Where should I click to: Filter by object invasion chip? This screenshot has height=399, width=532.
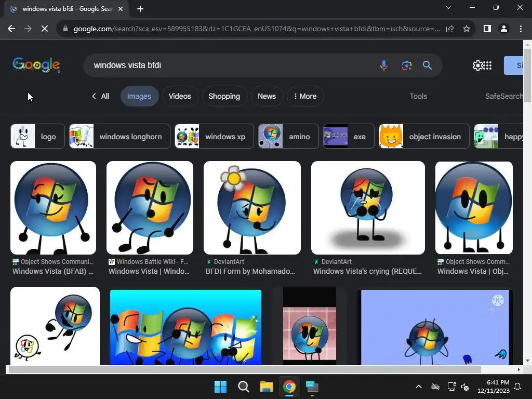coord(424,137)
